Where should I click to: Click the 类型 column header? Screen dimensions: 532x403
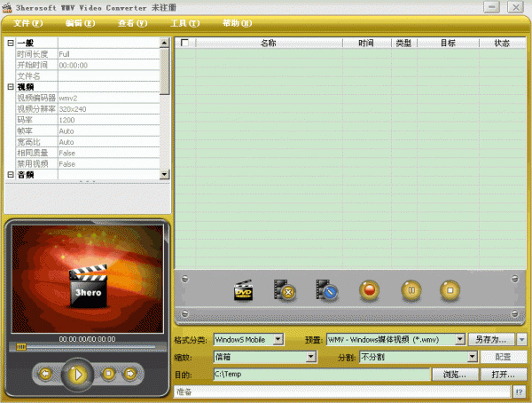click(x=404, y=43)
